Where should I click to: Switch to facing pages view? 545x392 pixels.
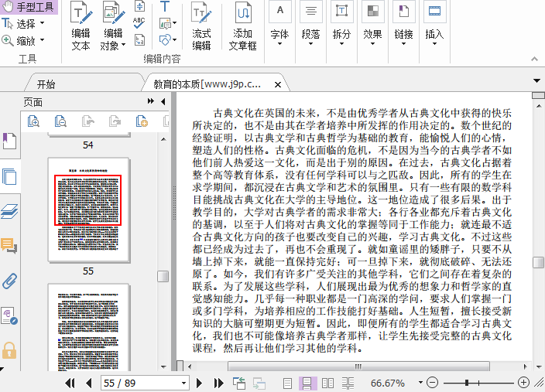327,383
